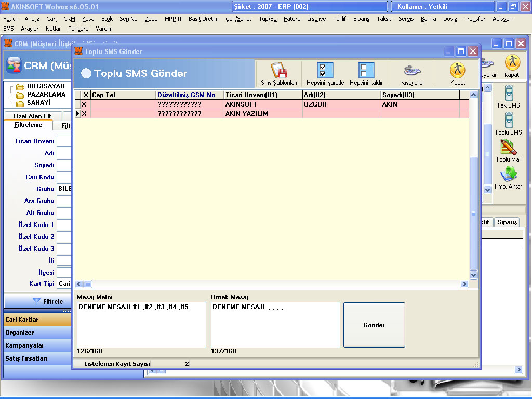
Task: Sort by the Cep Tel column header
Action: pyautogui.click(x=124, y=95)
